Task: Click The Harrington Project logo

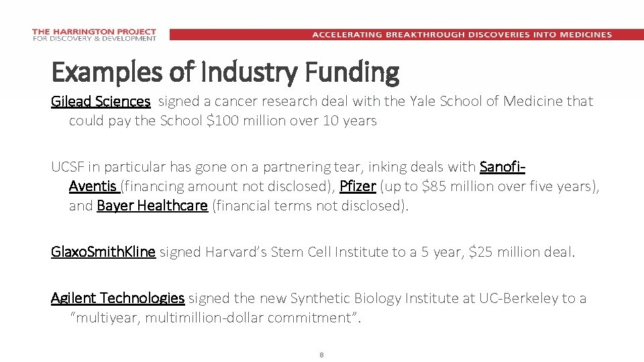Action: 94,35
